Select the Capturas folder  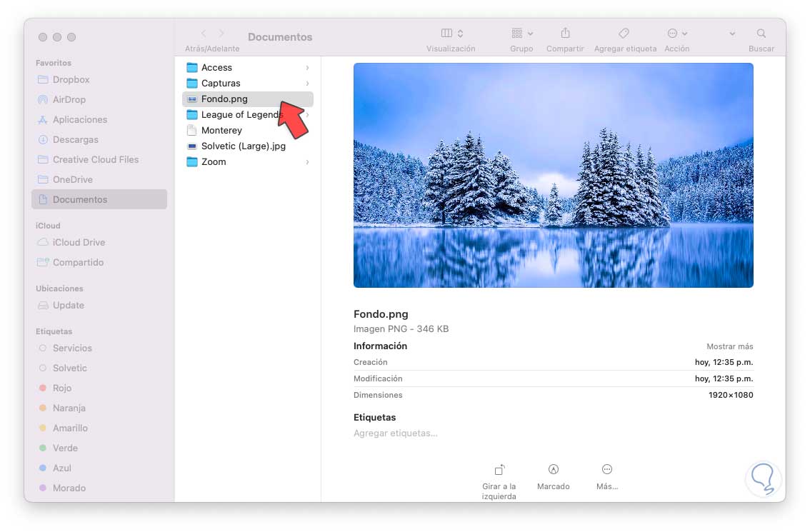click(x=247, y=83)
